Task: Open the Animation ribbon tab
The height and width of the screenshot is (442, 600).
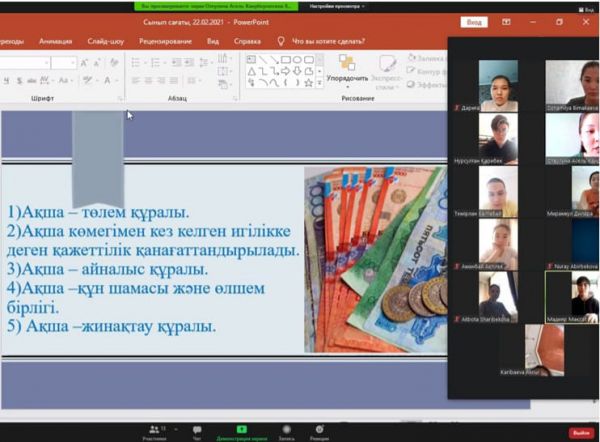Action: coord(55,41)
